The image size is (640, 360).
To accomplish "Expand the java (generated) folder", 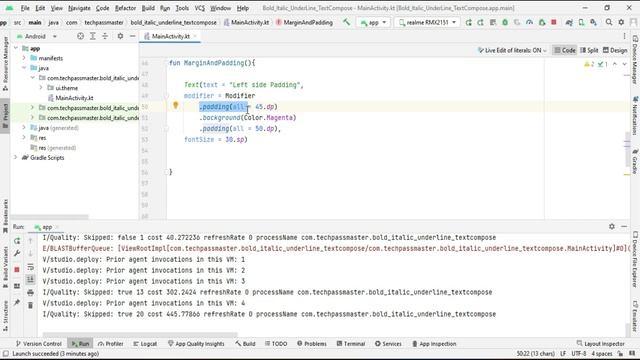I will coord(24,128).
